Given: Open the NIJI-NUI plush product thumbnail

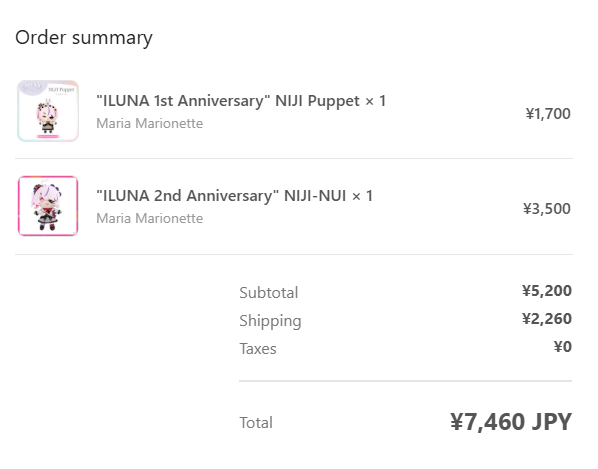Looking at the screenshot, I should [48, 206].
